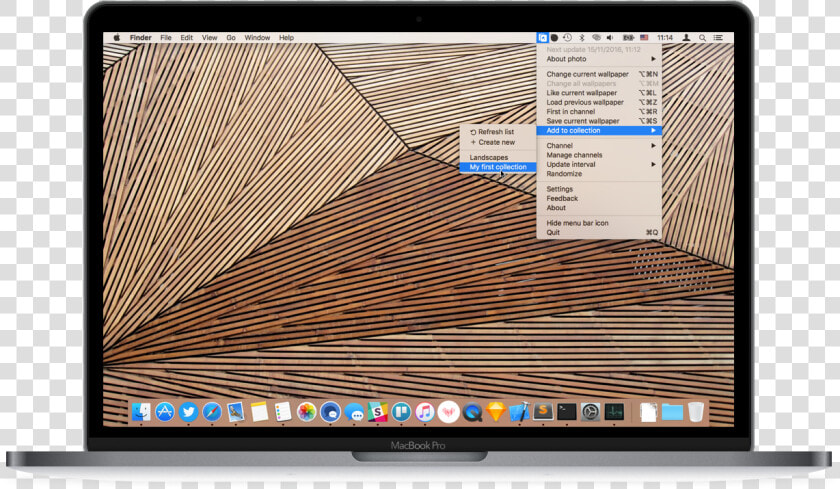Open Finder from the dock
This screenshot has width=840, height=489.
[141, 412]
